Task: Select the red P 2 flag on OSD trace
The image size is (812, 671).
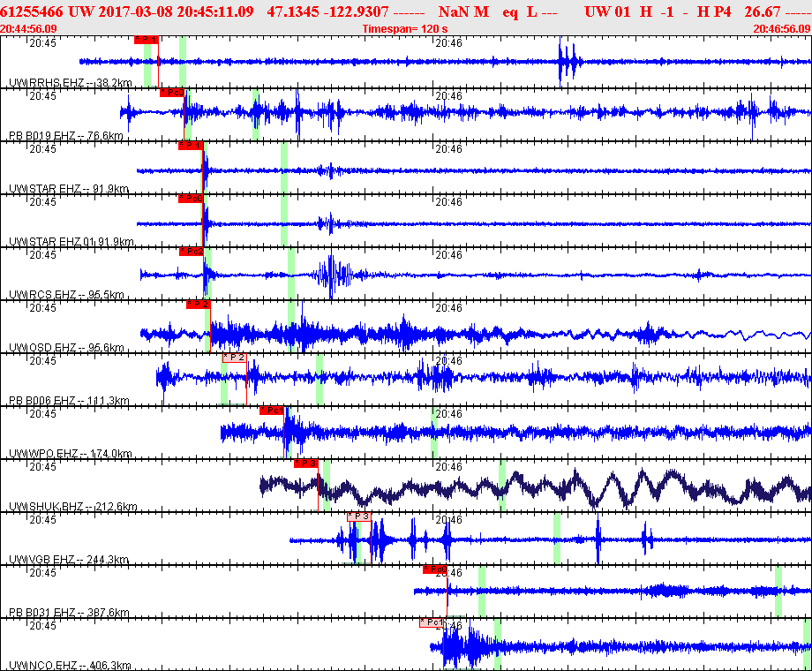Action: pos(198,305)
